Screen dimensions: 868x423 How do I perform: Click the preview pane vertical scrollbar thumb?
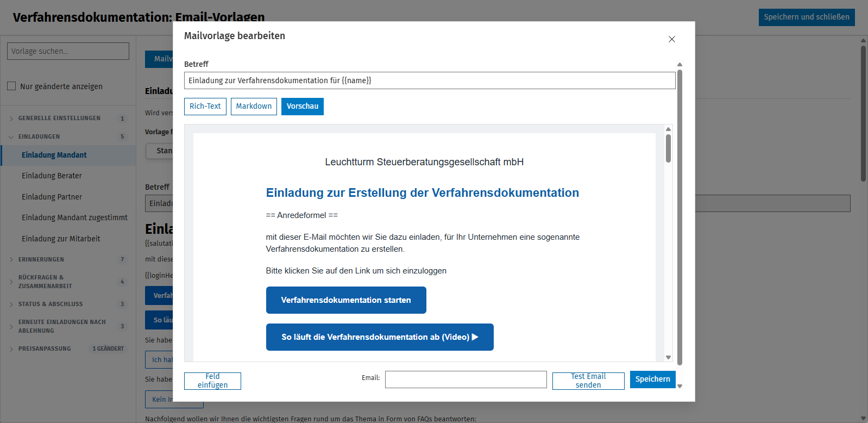[x=668, y=148]
